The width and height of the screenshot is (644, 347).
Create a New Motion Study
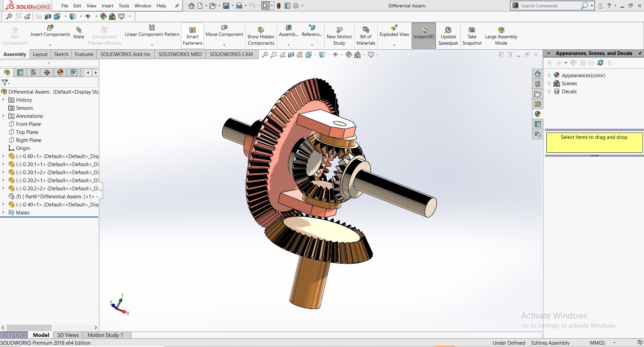click(339, 36)
